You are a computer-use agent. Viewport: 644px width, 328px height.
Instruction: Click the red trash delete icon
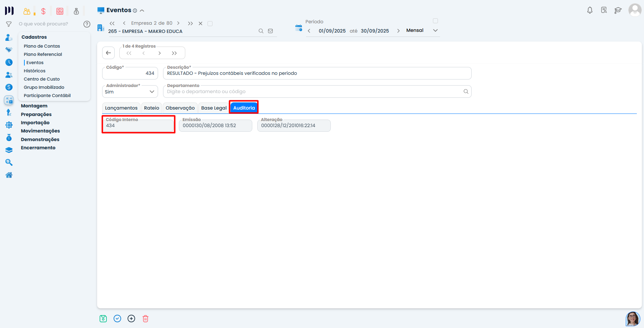coord(146,319)
